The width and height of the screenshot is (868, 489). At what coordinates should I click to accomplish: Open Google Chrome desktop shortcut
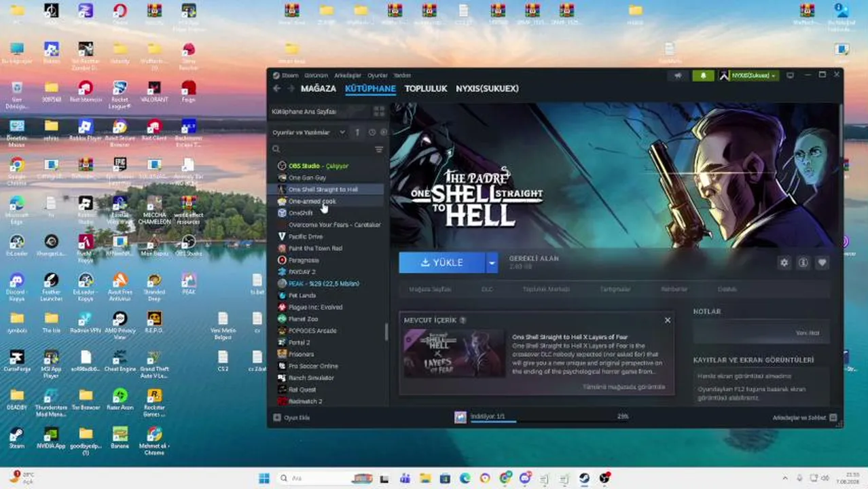[x=16, y=170]
